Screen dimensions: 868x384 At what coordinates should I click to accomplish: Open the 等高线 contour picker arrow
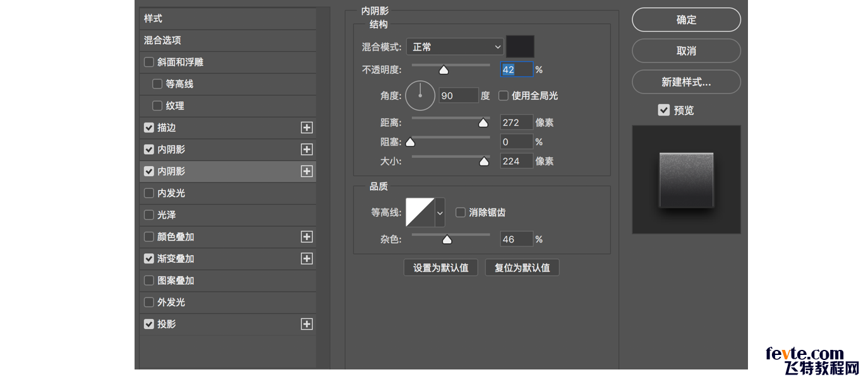440,213
